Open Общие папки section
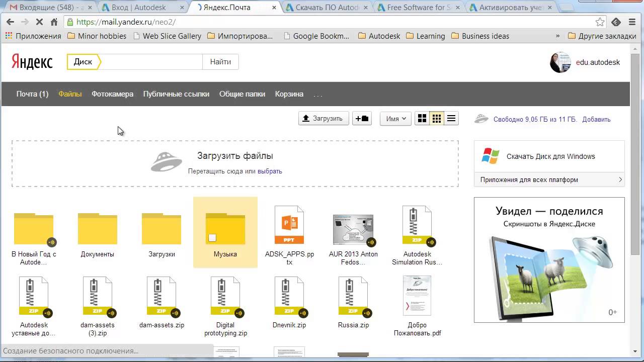The height and width of the screenshot is (362, 644). pyautogui.click(x=242, y=94)
